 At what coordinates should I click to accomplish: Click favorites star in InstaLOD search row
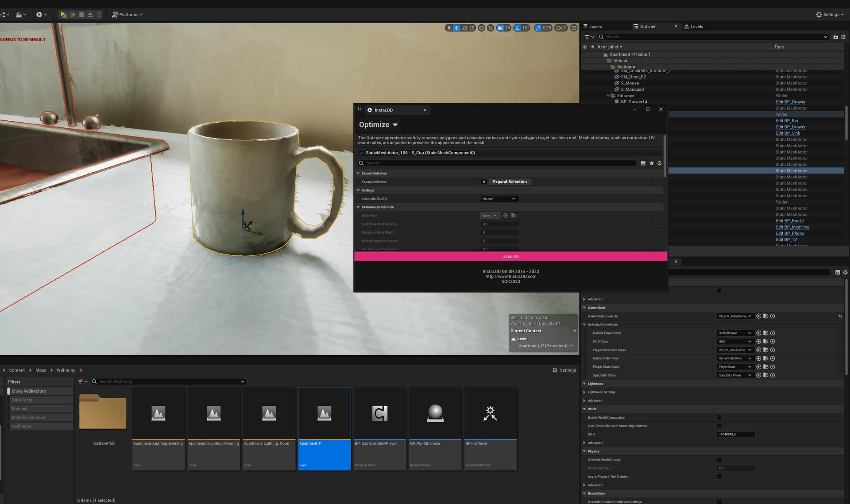652,163
